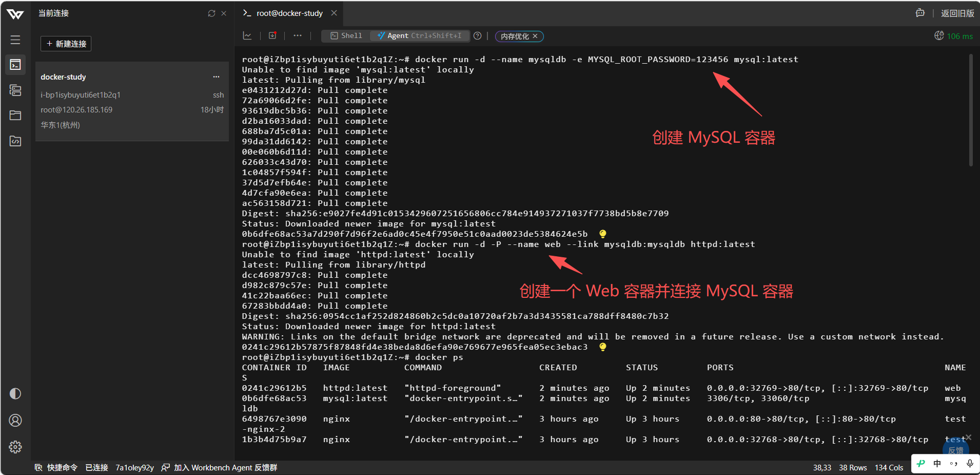The height and width of the screenshot is (475, 980).
Task: Open the hamburger menu in sidebar
Action: (x=15, y=40)
